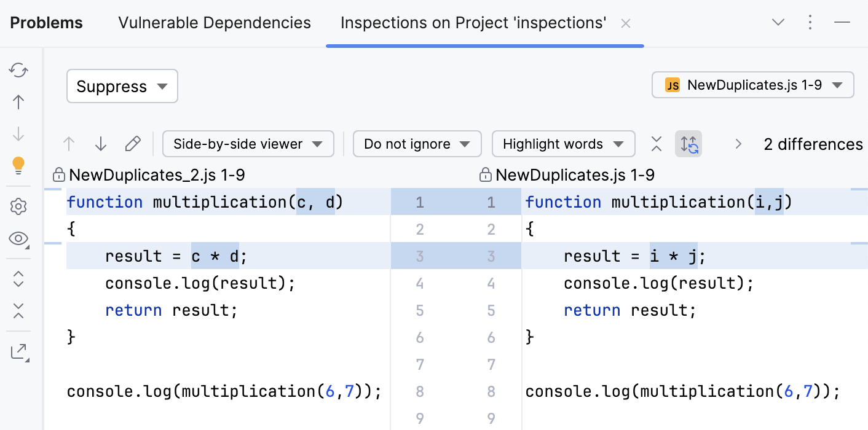The height and width of the screenshot is (430, 868).
Task: Open the Do not ignore dropdown
Action: tap(416, 144)
